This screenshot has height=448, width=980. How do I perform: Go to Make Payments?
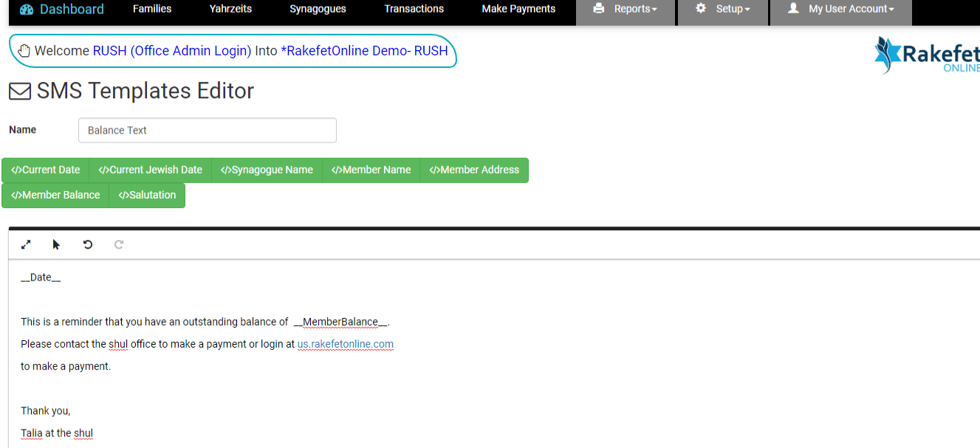pos(518,9)
